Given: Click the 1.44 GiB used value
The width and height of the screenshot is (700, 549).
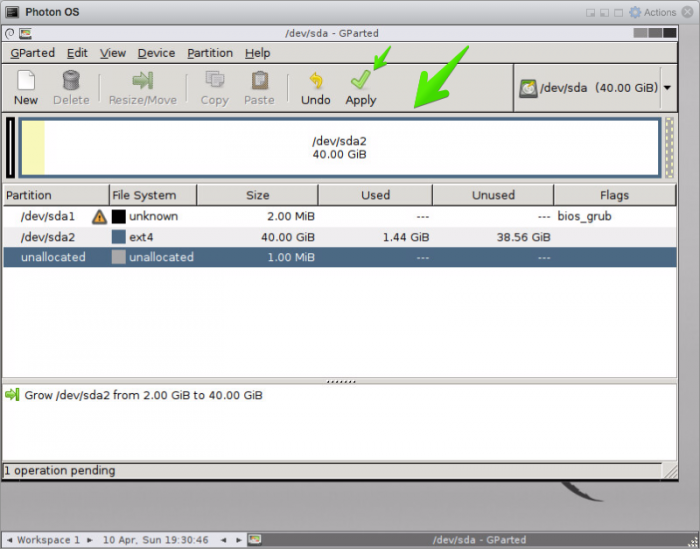Looking at the screenshot, I should 406,237.
